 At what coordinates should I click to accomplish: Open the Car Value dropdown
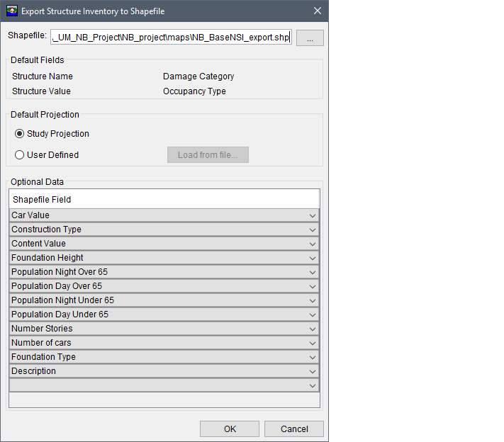pyautogui.click(x=164, y=215)
